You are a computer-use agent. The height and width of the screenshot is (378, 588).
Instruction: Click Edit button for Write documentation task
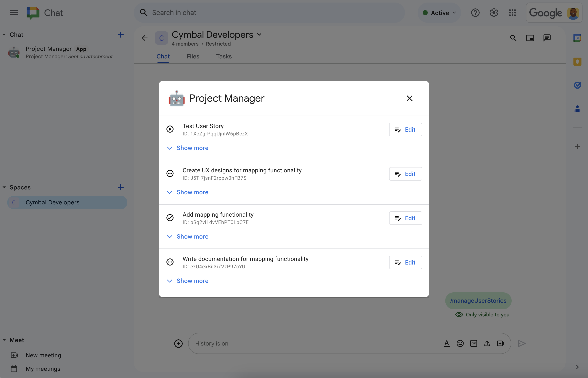(x=405, y=262)
